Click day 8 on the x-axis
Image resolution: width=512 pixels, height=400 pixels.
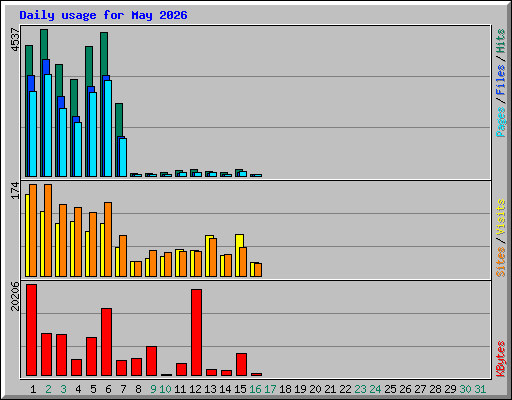point(138,389)
